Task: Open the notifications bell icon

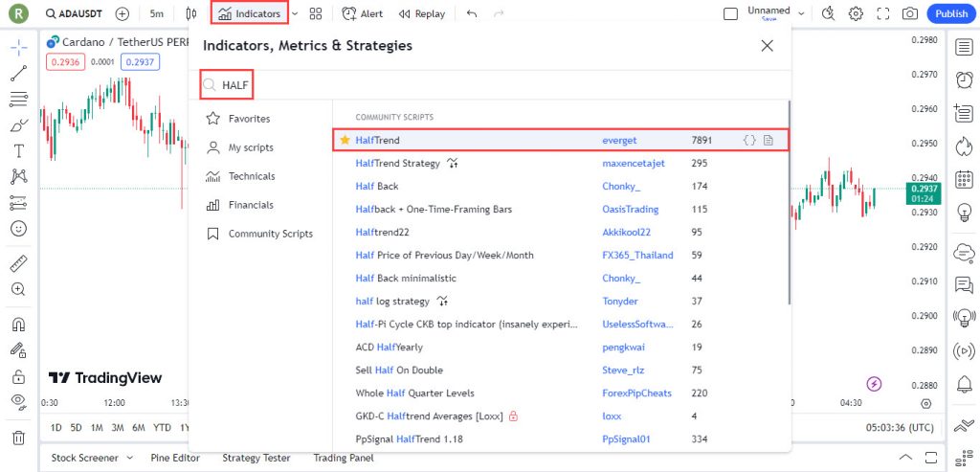Action: tap(965, 384)
